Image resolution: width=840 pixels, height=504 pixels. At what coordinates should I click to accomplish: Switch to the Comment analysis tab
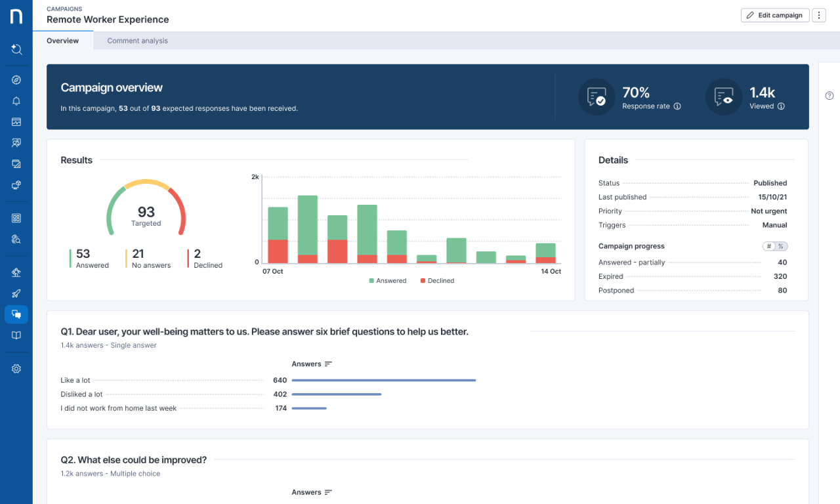(x=137, y=41)
